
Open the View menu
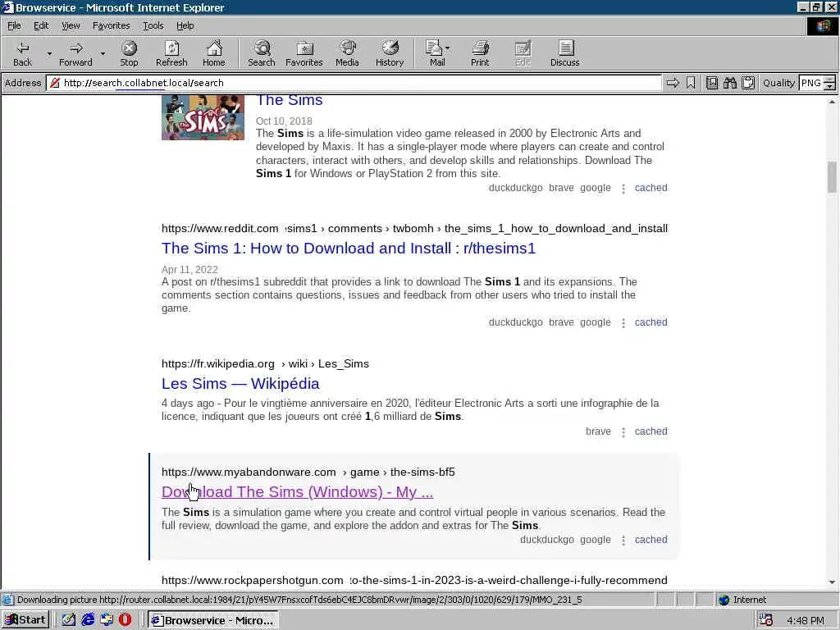coord(71,25)
